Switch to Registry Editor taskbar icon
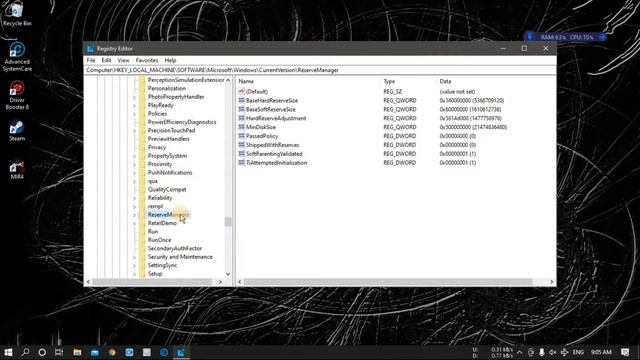 tap(181, 352)
